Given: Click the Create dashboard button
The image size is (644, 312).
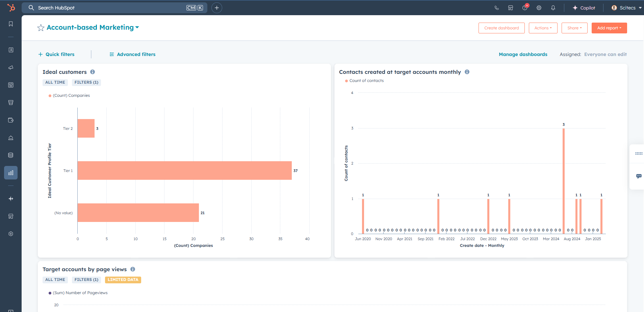Looking at the screenshot, I should [x=501, y=28].
